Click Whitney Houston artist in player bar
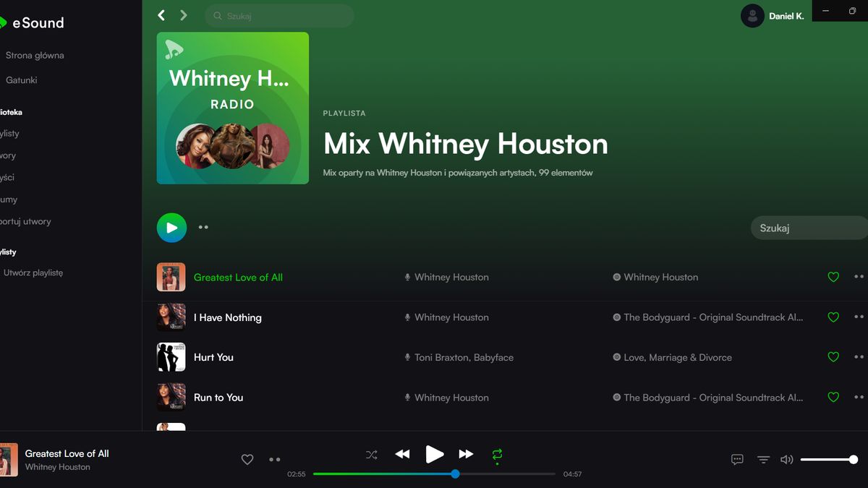Viewport: 868px width, 488px height. click(x=58, y=467)
